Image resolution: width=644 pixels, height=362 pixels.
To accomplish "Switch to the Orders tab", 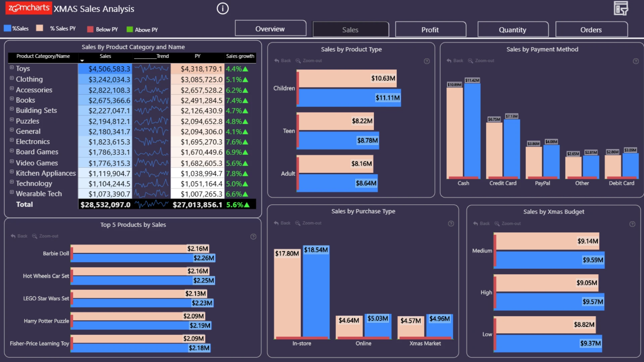I will coord(591,29).
